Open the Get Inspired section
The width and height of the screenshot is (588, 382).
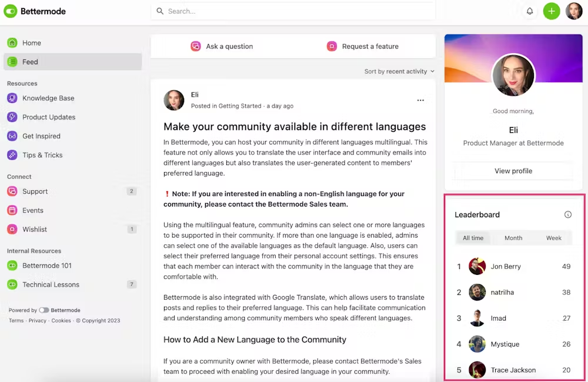pos(44,136)
